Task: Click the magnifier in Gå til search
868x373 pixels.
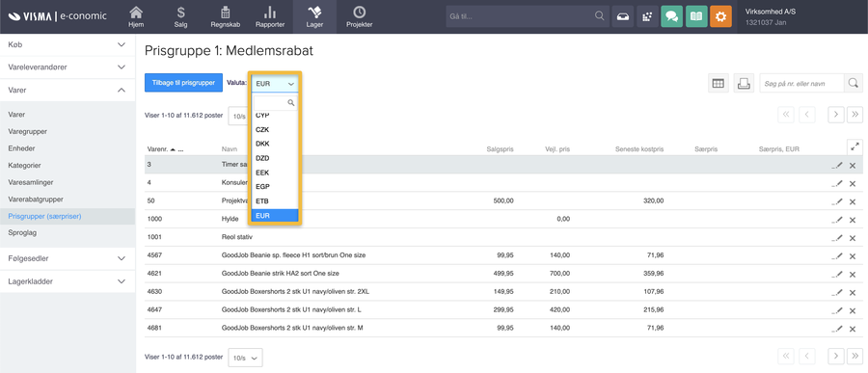Action: [x=600, y=16]
